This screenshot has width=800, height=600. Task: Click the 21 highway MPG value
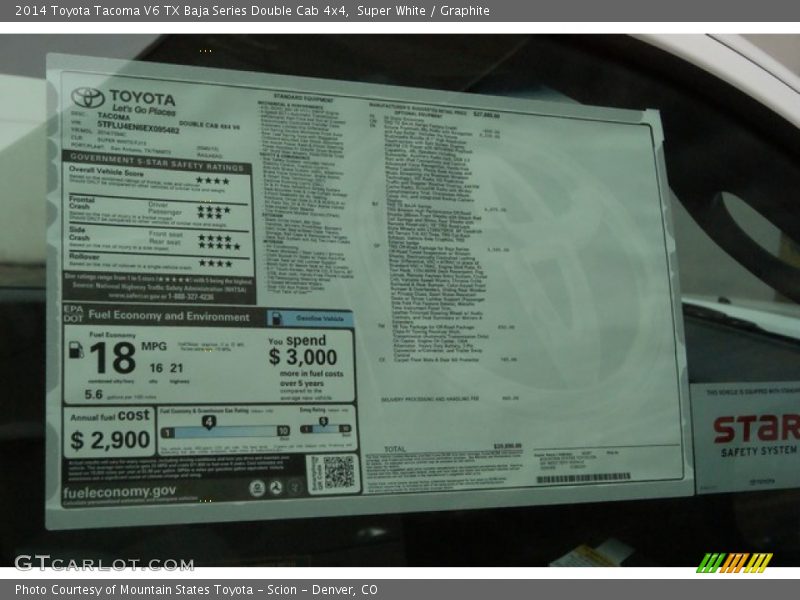[x=177, y=368]
